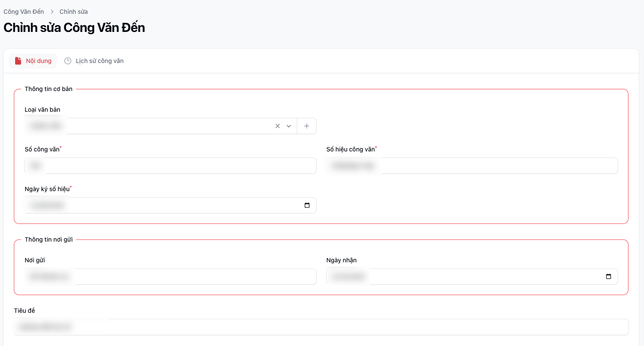Click the Nơi gửi text field
The width and height of the screenshot is (644, 346).
coord(170,277)
